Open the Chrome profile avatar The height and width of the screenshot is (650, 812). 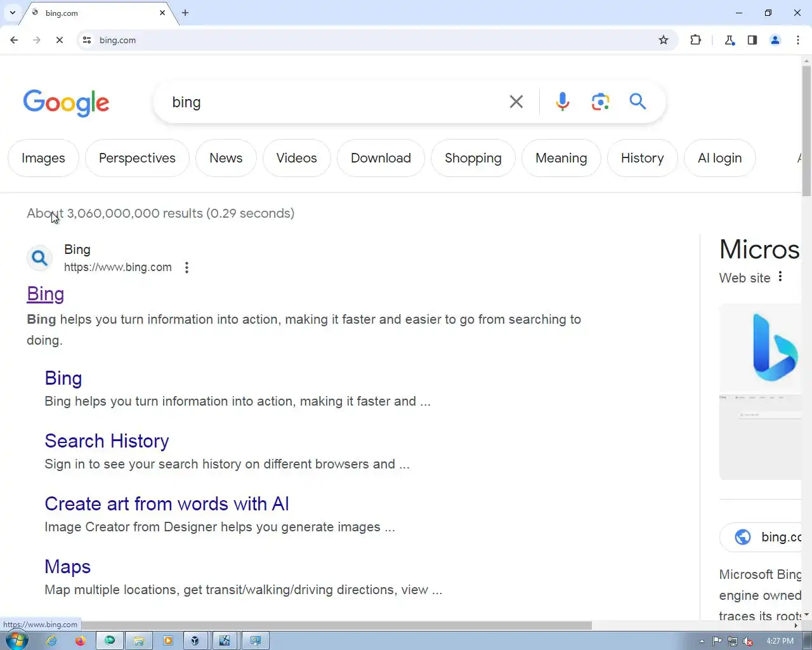775,40
